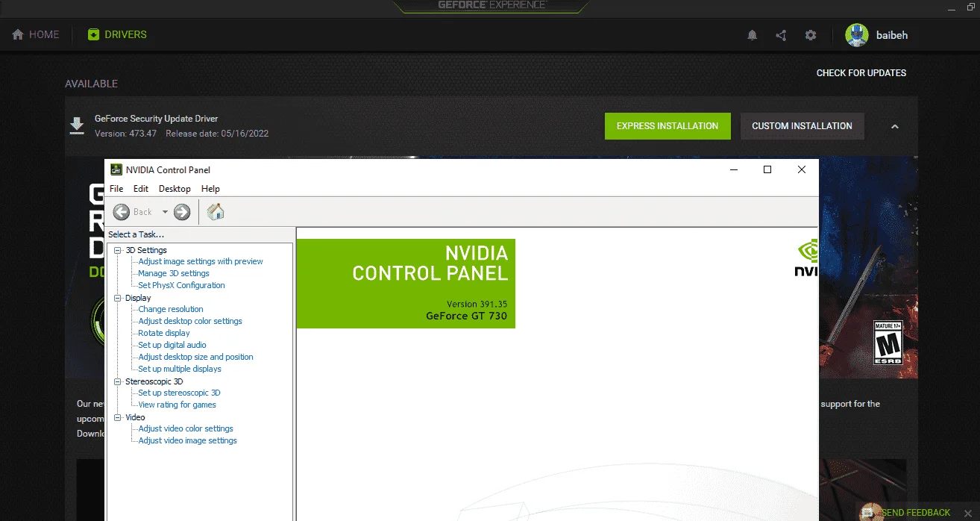Go forward in NVIDIA Control Panel

[x=182, y=212]
